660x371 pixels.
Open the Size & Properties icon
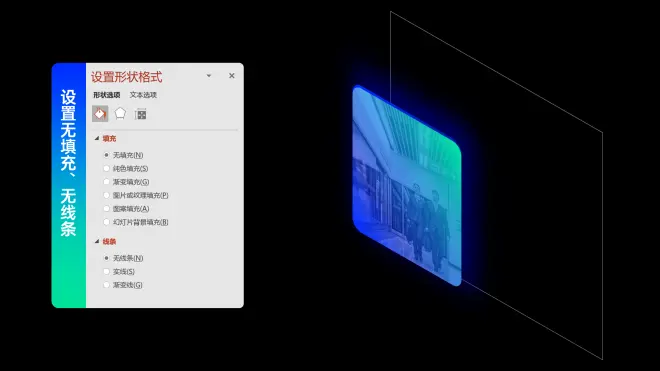click(141, 114)
